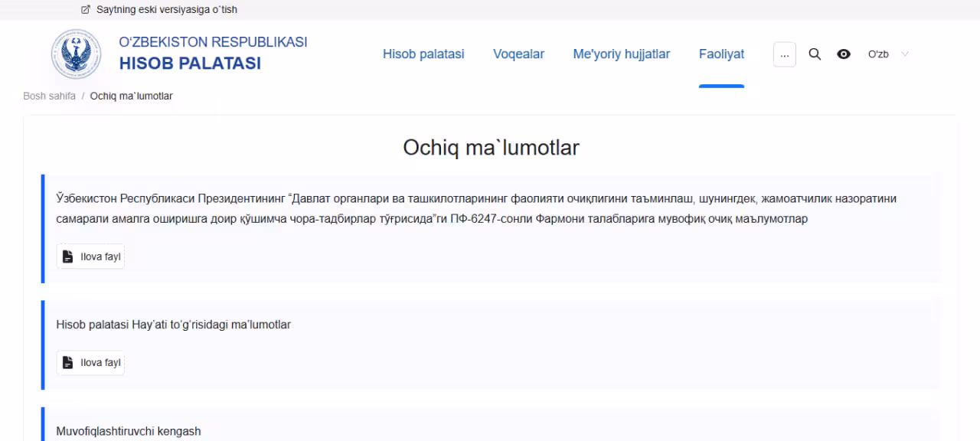Screen dimensions: 980x441
Task: Click Ochiq ma`lumotlar breadcrumb text
Action: pyautogui.click(x=131, y=96)
